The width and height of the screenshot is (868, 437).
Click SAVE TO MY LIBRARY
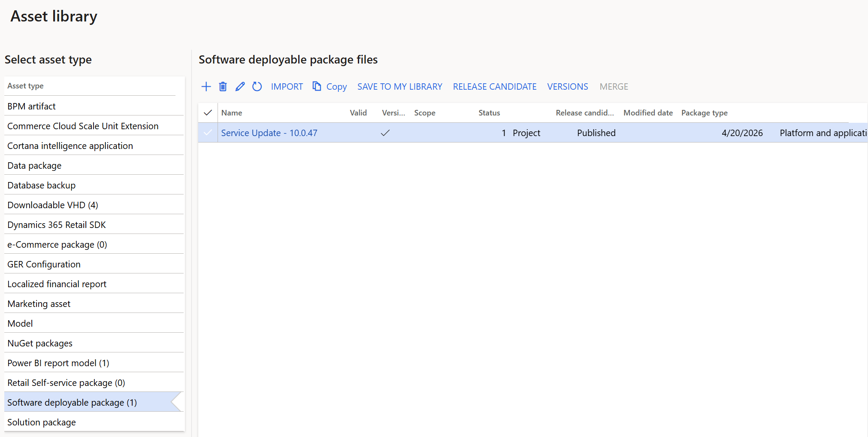click(399, 87)
